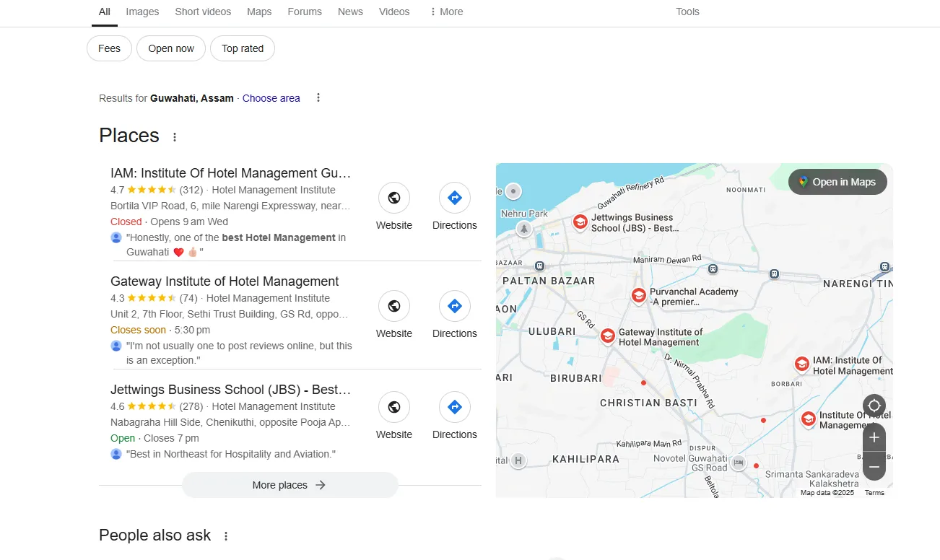This screenshot has height=560, width=940.
Task: Expand the More search tabs dropdown
Action: point(446,12)
